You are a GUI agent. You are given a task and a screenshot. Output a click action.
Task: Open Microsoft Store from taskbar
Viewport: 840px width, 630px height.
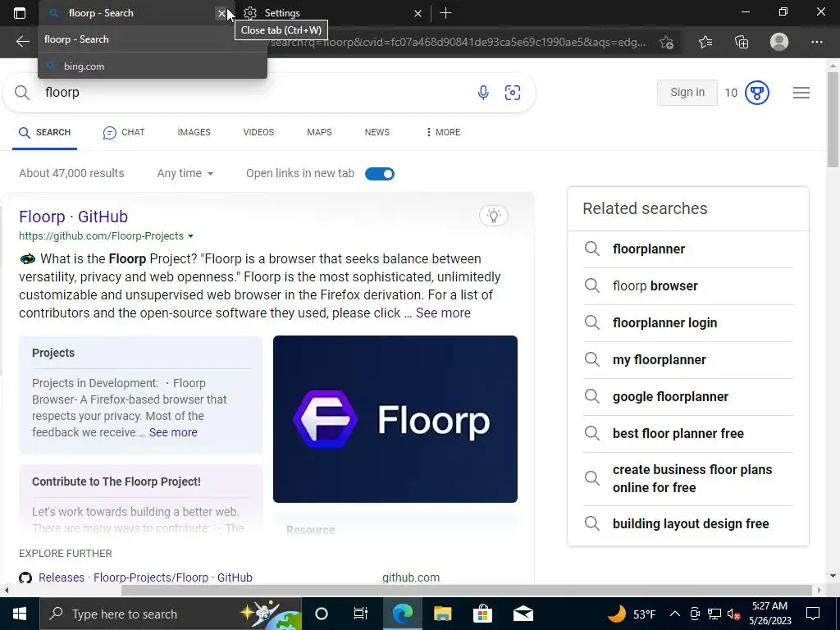(x=482, y=614)
